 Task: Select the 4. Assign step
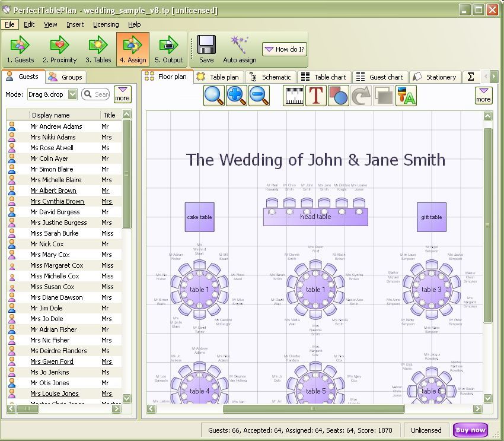(x=133, y=49)
